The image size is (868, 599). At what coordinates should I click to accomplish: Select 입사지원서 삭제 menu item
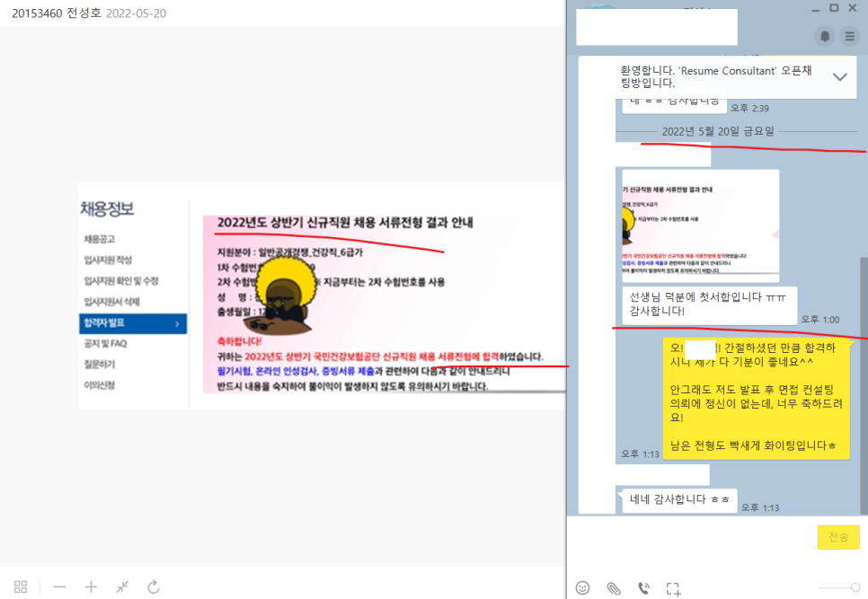(x=111, y=302)
